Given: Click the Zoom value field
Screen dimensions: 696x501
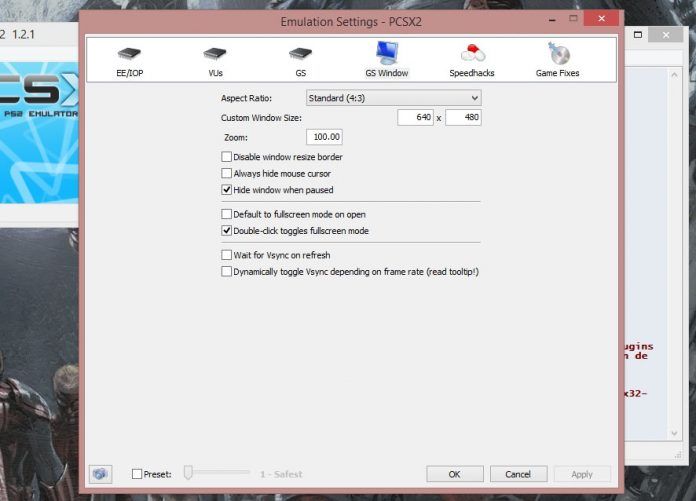Looking at the screenshot, I should [x=324, y=137].
